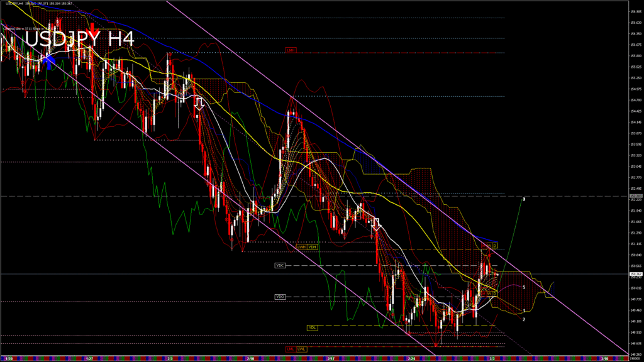Viewport: 644px width, 362px height.
Task: Select the blue up-arrow buy signal
Action: click(49, 62)
